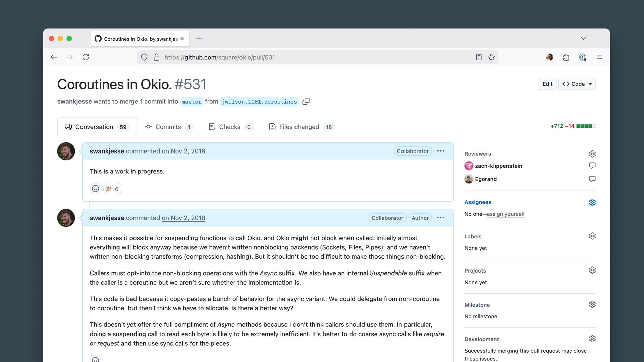Open the shield tracking protection icon
Screen dimensions: 644x362
144,57
